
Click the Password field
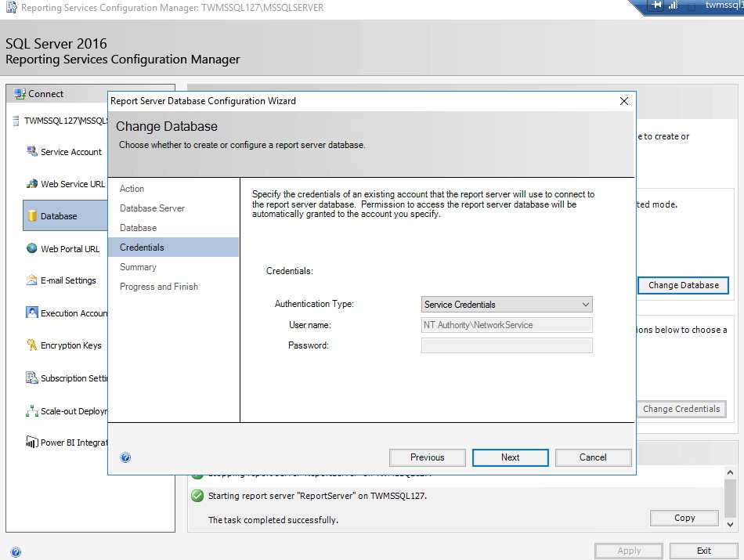(507, 345)
